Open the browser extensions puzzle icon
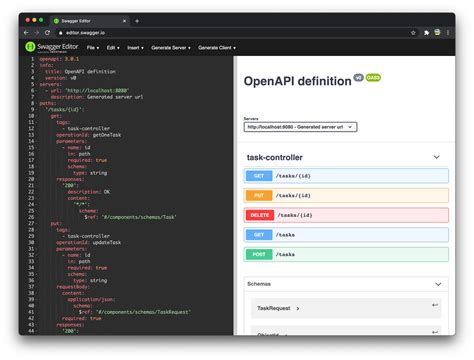The width and height of the screenshot is (474, 360). click(x=426, y=33)
